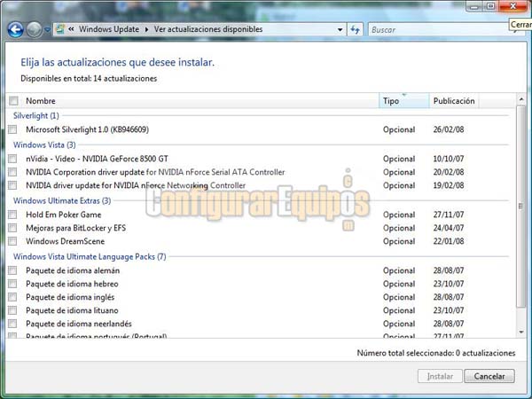Go back with the blue arrow button
The width and height of the screenshot is (532, 399).
[x=16, y=30]
